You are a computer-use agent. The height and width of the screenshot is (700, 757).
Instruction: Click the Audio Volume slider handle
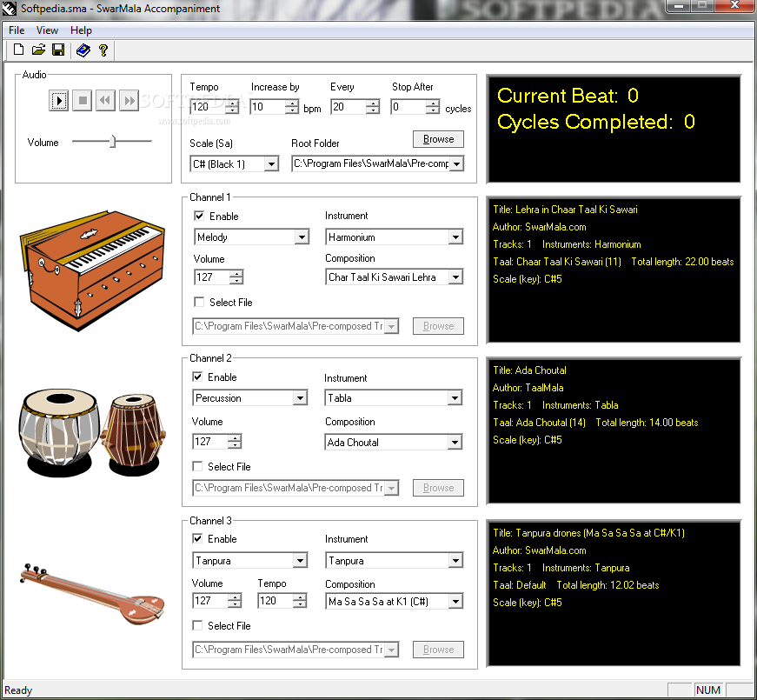112,142
